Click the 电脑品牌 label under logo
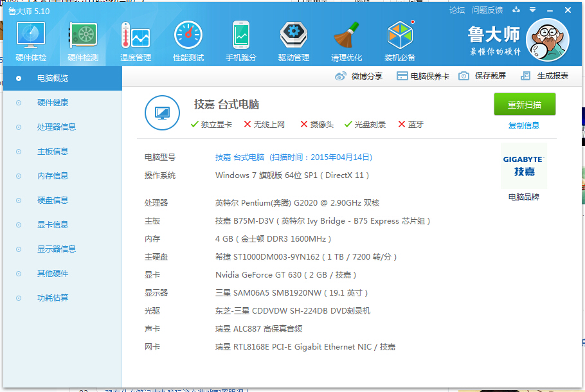The image size is (585, 392). (524, 197)
